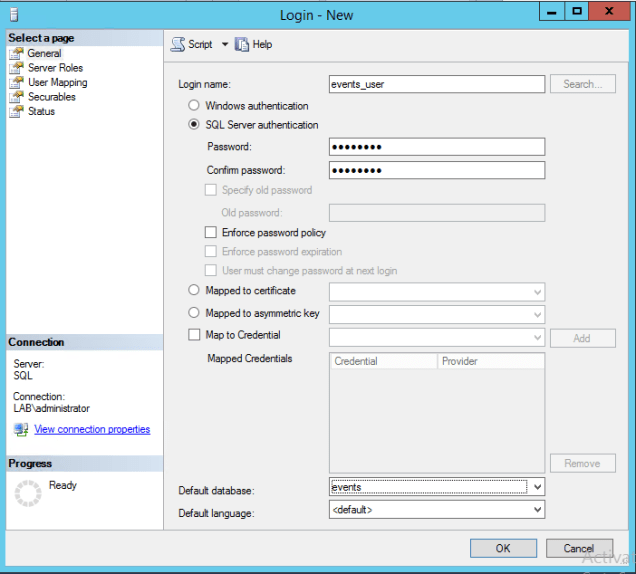Click the Old password field
The image size is (636, 574).
[437, 213]
